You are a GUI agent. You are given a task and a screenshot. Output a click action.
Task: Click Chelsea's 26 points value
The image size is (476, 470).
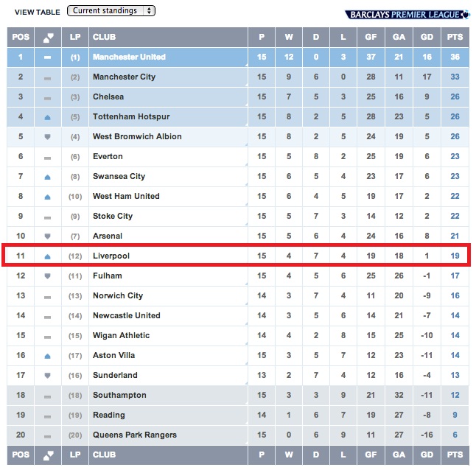(x=455, y=97)
